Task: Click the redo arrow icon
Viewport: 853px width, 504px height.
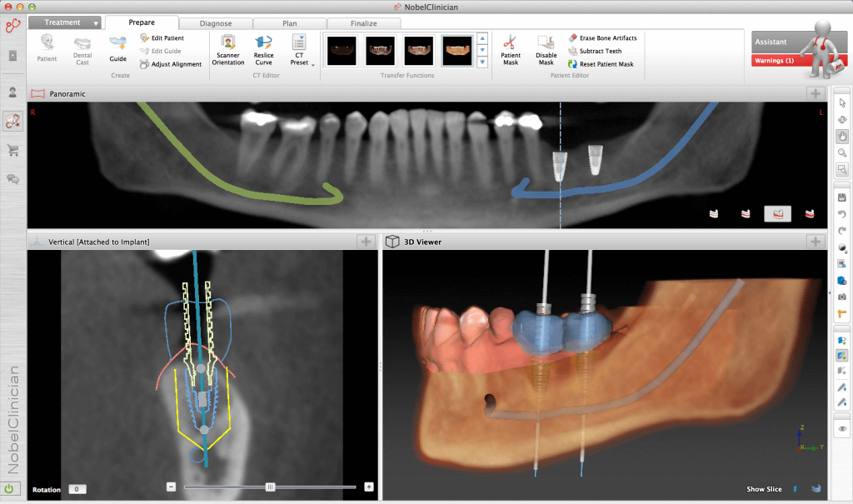Action: 842,231
